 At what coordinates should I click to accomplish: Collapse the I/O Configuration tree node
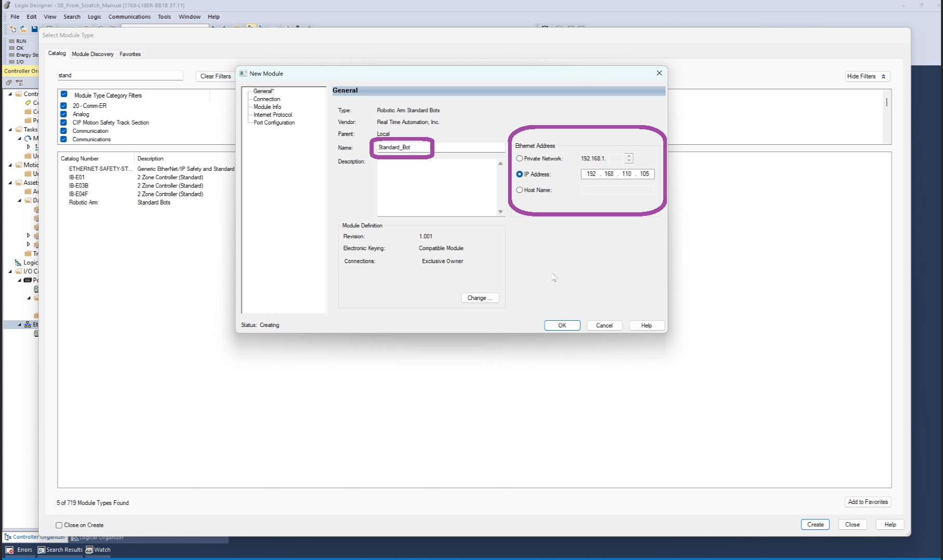pos(10,271)
